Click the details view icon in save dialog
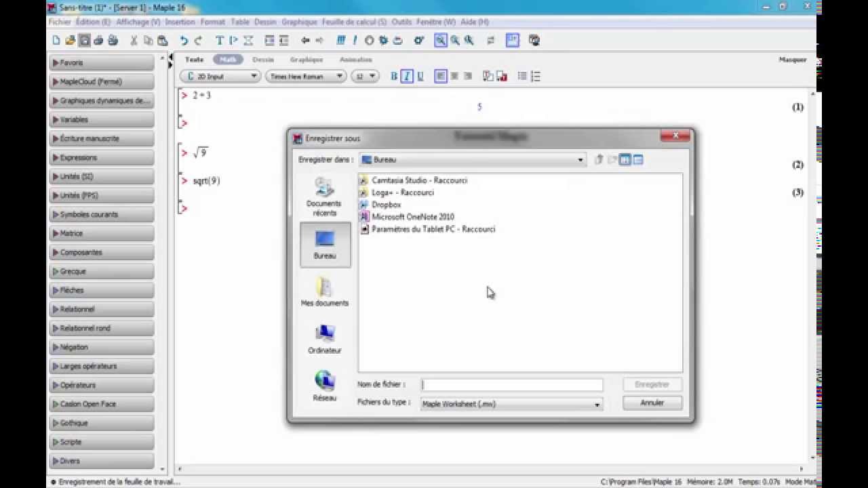Image resolution: width=868 pixels, height=488 pixels. (x=638, y=160)
